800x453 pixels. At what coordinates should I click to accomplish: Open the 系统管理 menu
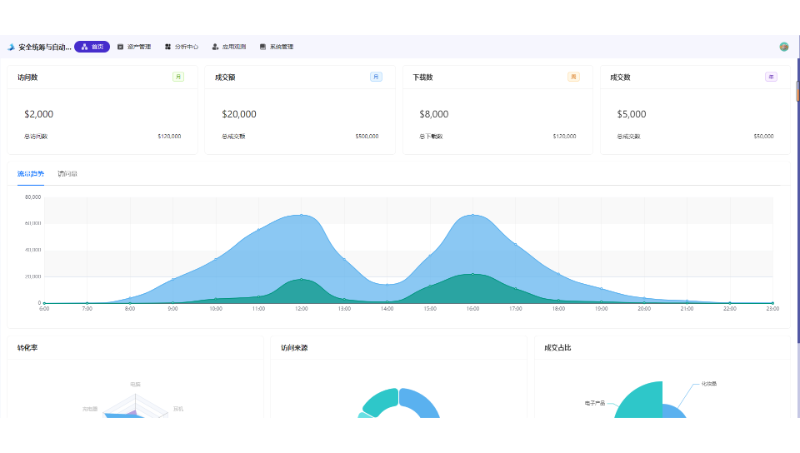[x=277, y=47]
